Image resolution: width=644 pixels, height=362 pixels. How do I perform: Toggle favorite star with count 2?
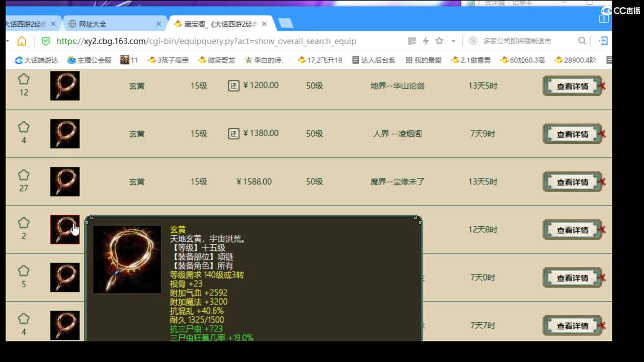point(24,223)
